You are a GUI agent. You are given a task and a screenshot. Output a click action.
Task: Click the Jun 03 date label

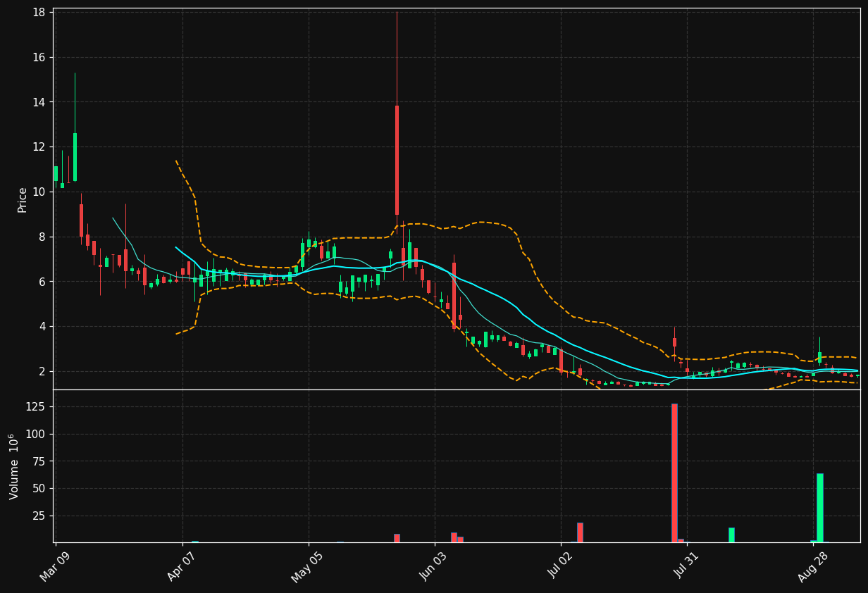(433, 566)
